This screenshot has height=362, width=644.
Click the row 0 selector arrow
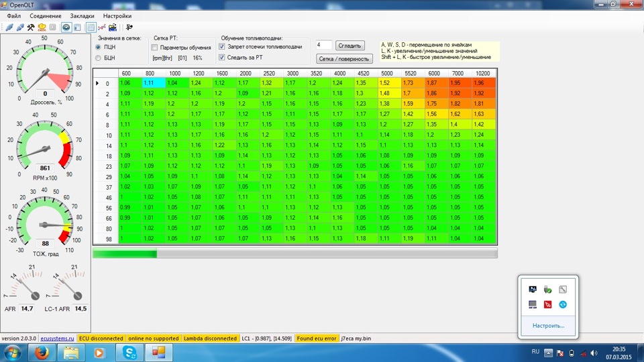coord(97,83)
